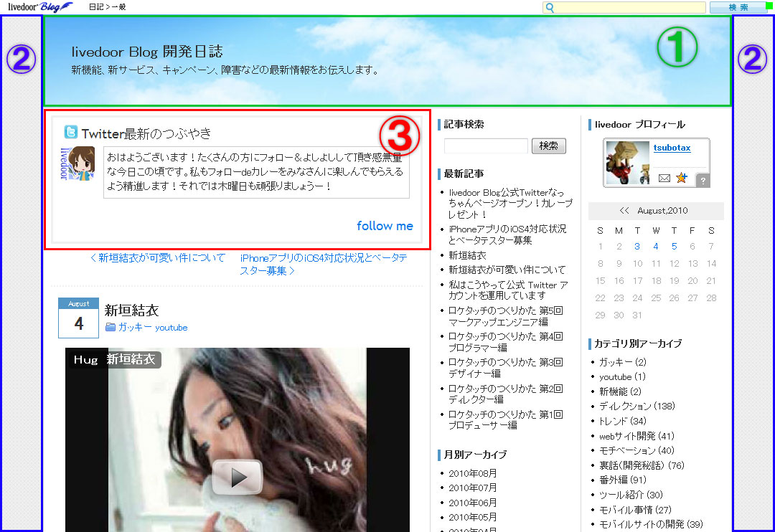Image resolution: width=775 pixels, height=532 pixels.
Task: Open 2010年08月 monthly archive
Action: (x=472, y=473)
